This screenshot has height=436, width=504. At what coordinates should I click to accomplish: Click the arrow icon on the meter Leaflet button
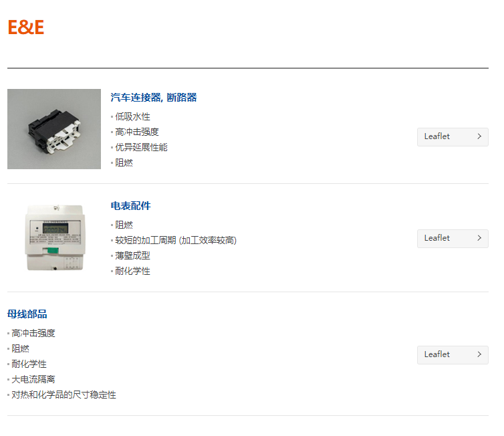(479, 238)
